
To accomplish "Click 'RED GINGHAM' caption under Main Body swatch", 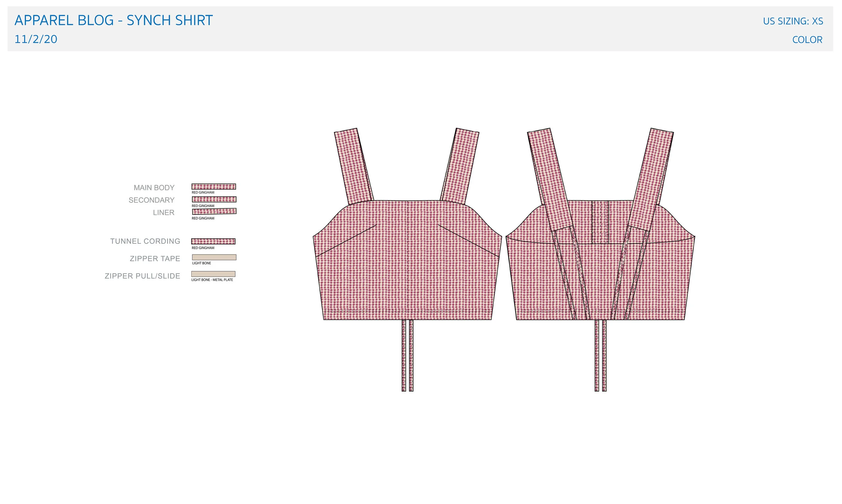I will coord(203,193).
